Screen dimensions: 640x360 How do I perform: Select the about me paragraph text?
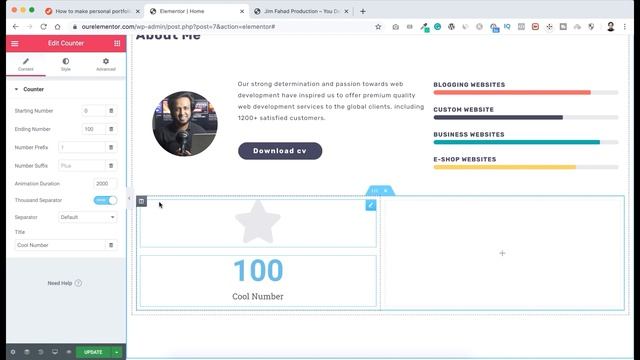pos(331,101)
